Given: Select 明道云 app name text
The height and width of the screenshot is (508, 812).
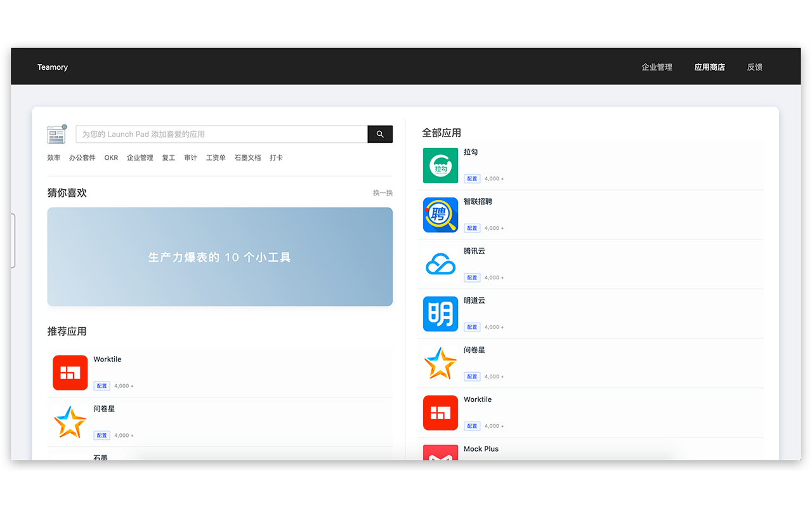Looking at the screenshot, I should pyautogui.click(x=475, y=301).
